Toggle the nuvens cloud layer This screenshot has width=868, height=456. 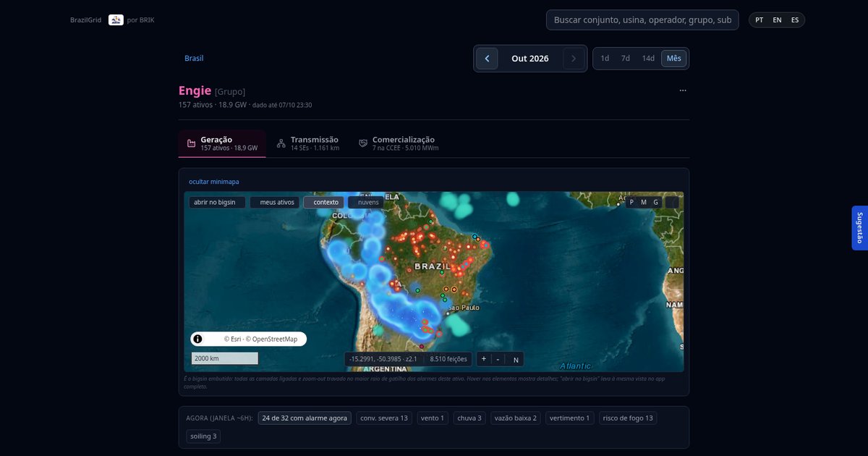[x=366, y=202]
